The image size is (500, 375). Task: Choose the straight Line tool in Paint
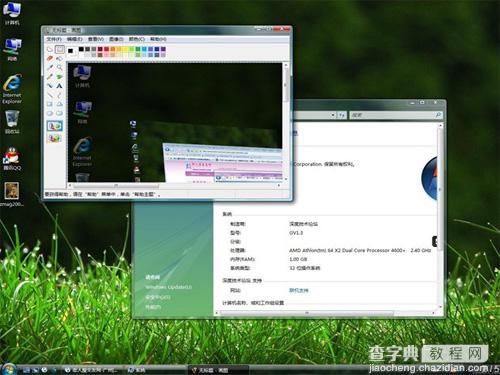pyautogui.click(x=50, y=95)
